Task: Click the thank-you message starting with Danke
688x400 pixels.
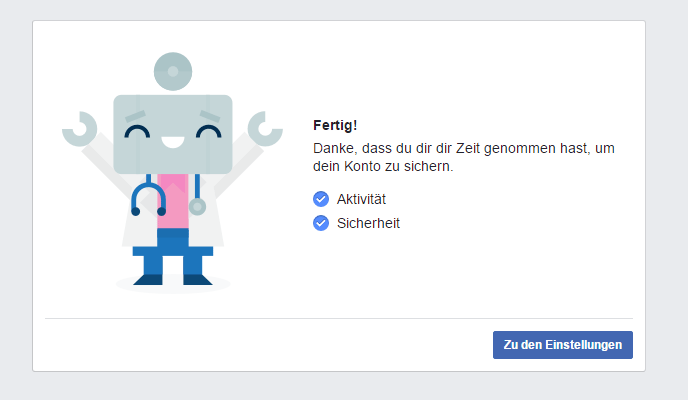Action: point(463,157)
